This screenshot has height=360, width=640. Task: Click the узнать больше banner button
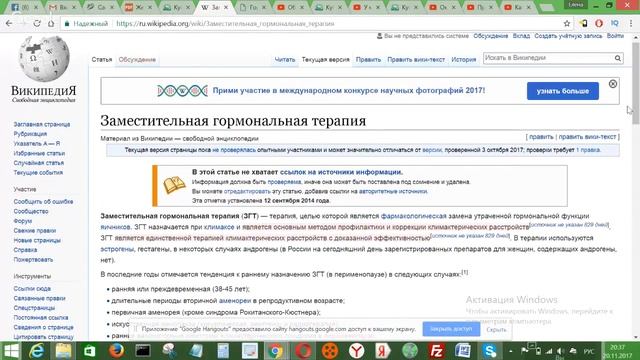point(562,91)
